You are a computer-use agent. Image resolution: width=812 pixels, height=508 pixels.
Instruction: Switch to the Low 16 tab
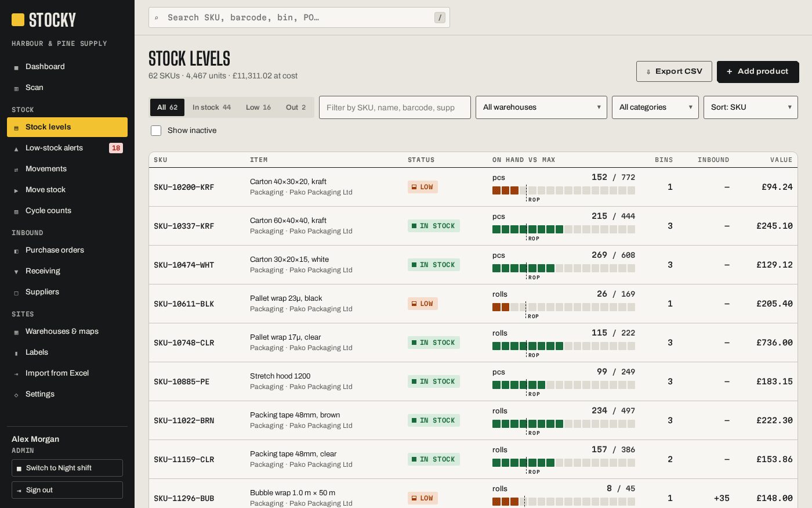coord(258,107)
